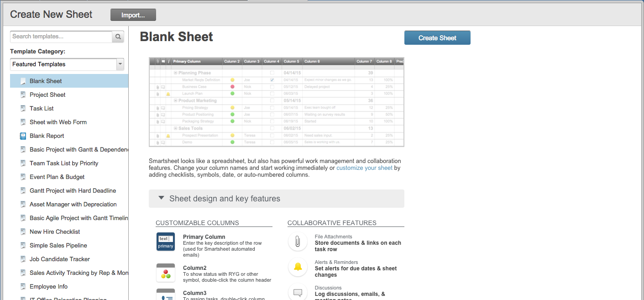
Task: Click the Import... button
Action: click(x=133, y=15)
